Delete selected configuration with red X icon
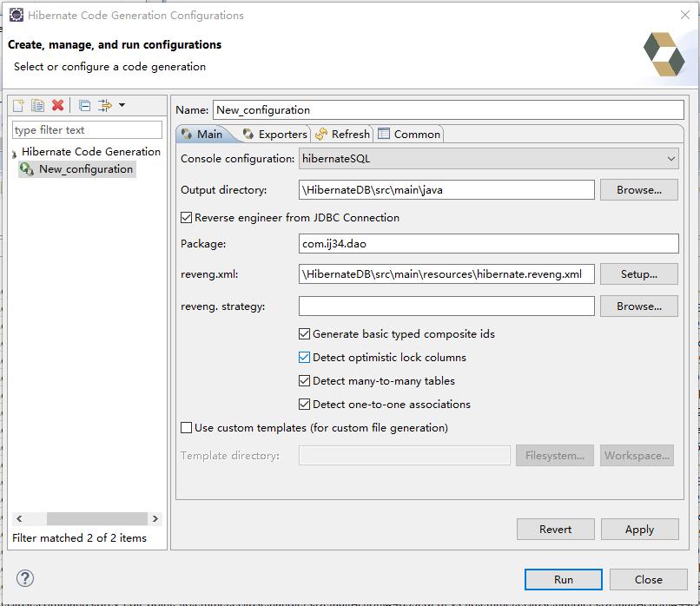The height and width of the screenshot is (606, 700). point(57,105)
